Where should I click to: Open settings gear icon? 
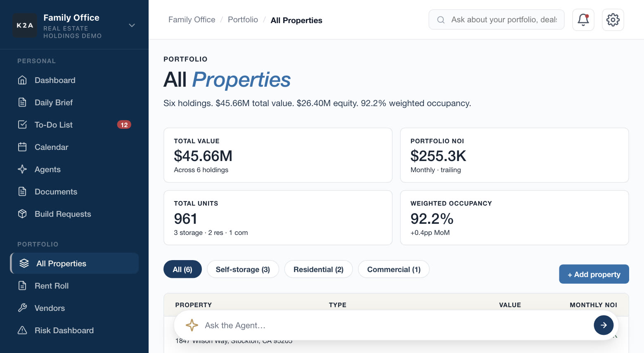pos(613,20)
